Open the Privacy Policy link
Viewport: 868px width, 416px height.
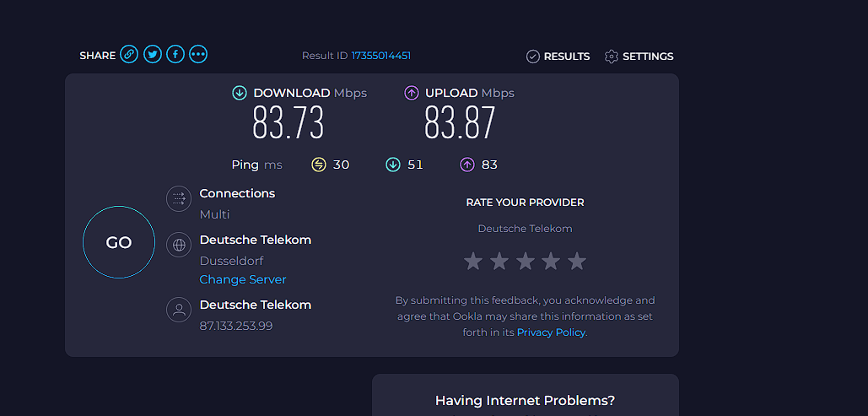551,332
